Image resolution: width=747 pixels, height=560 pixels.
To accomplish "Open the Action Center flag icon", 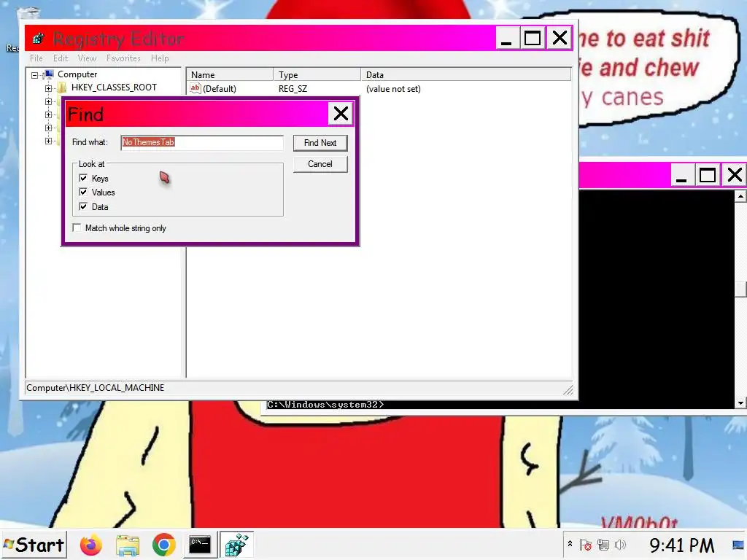I will click(586, 544).
